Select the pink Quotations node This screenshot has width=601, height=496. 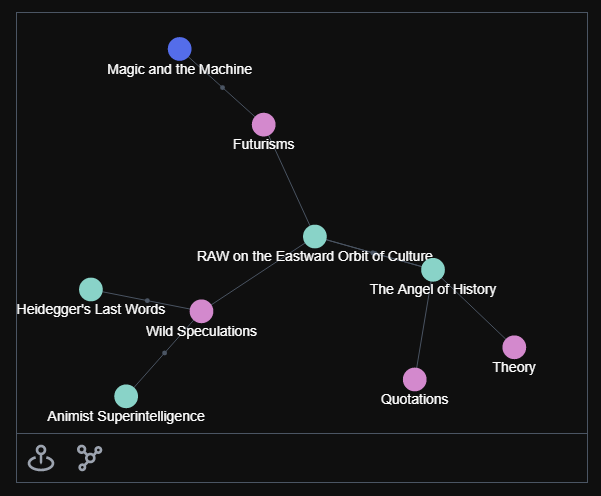[x=415, y=379]
